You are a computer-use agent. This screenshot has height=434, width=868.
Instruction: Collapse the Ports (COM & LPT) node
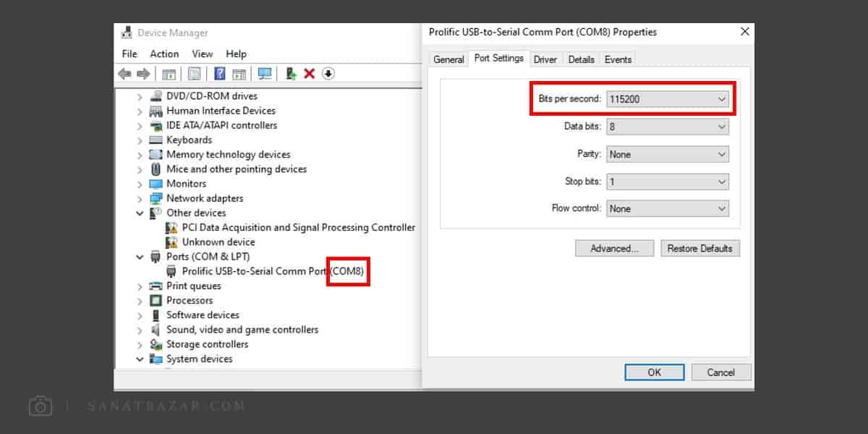(140, 257)
